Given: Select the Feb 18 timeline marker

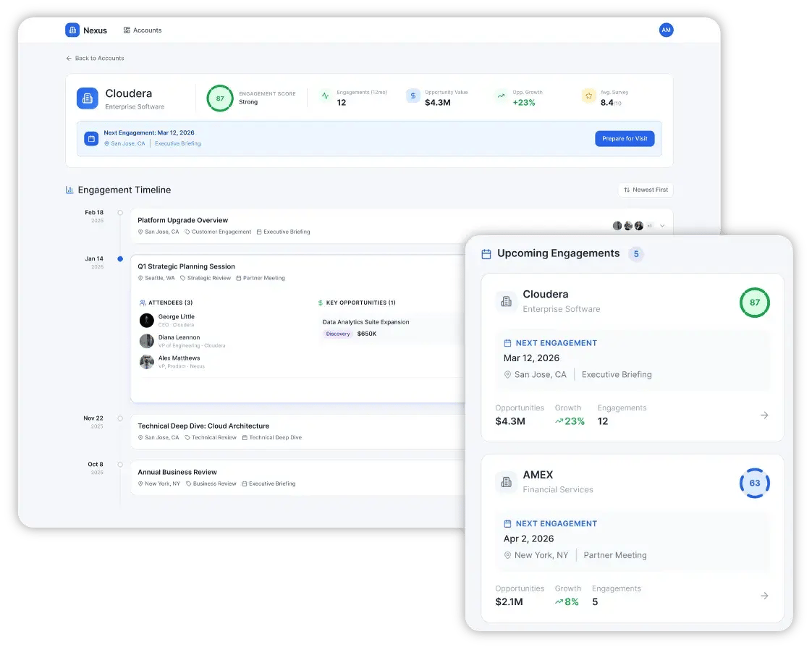Looking at the screenshot, I should pos(120,212).
